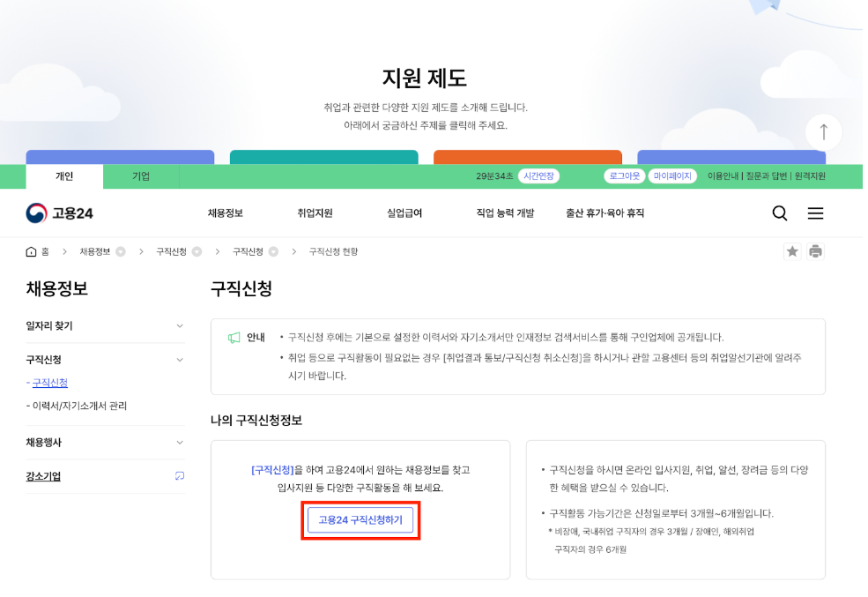The width and height of the screenshot is (868, 597).
Task: Open search with the magnifier icon
Action: (x=779, y=213)
